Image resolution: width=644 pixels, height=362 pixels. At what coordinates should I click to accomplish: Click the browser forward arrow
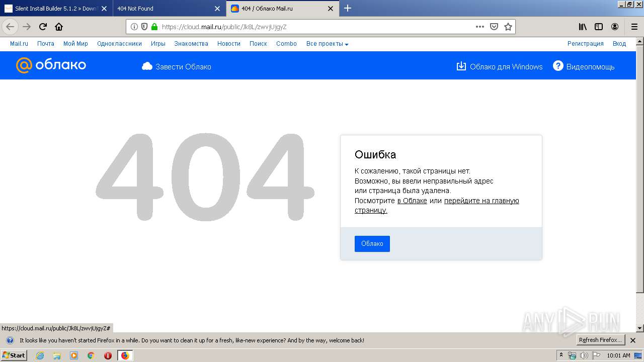point(27,27)
